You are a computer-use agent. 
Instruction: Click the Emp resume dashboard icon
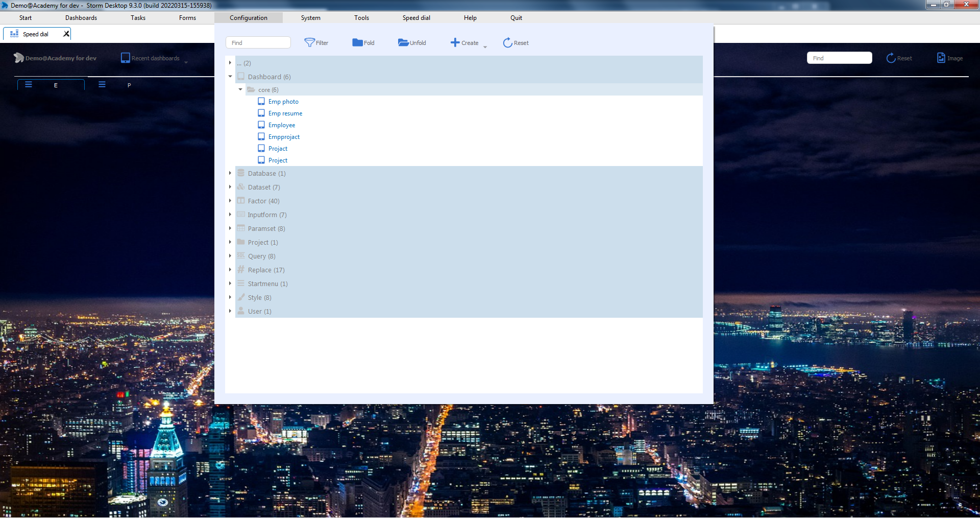click(x=261, y=113)
